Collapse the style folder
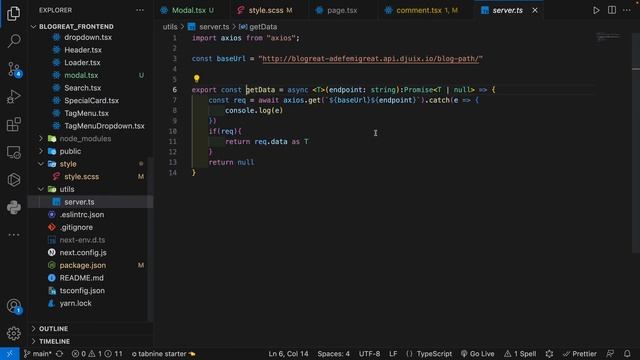640x360 pixels. point(68,164)
